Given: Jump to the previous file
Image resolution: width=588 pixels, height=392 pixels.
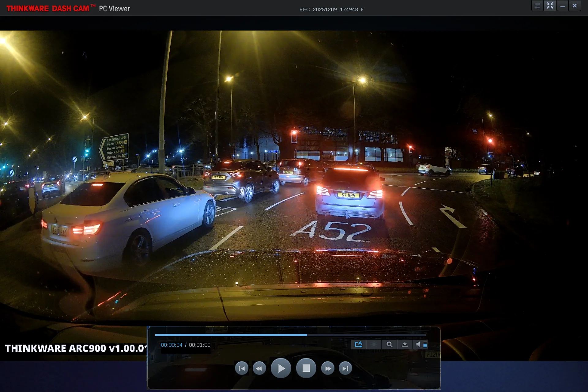Looking at the screenshot, I should (242, 368).
